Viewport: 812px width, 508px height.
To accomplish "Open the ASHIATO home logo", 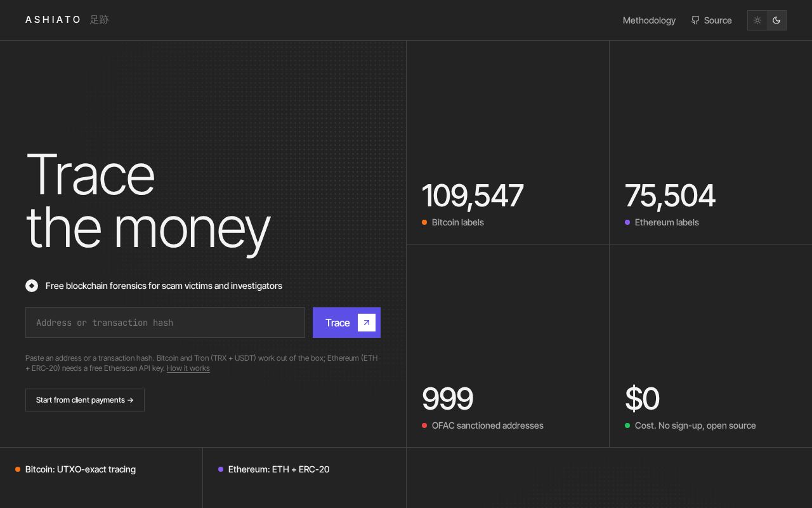I will point(67,20).
